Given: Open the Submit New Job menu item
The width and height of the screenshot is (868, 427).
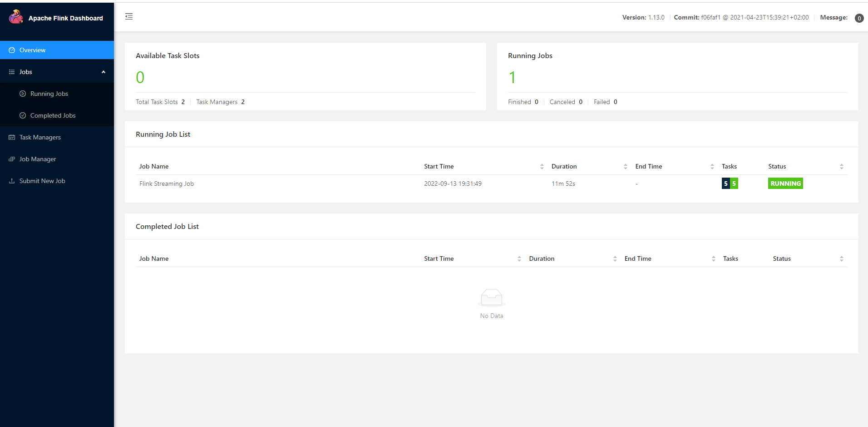Looking at the screenshot, I should pyautogui.click(x=57, y=181).
